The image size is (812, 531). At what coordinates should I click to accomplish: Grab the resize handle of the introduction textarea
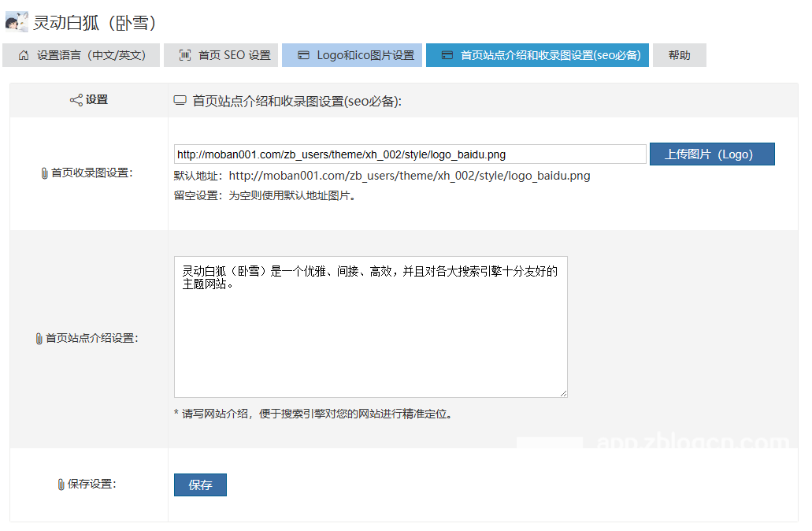563,393
